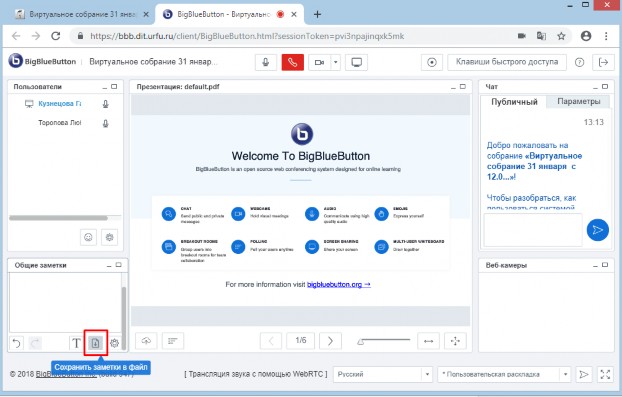Go to previous slide
The height and width of the screenshot is (397, 622).
pyautogui.click(x=271, y=341)
